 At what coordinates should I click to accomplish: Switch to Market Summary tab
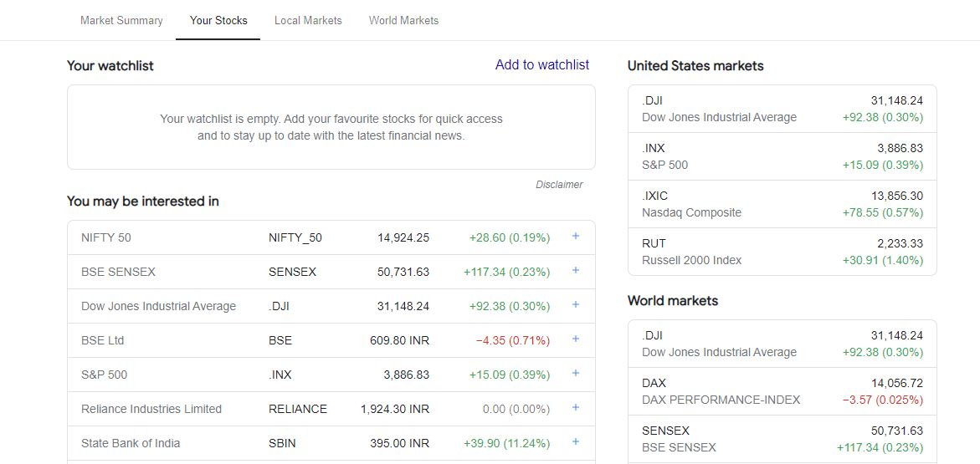(121, 21)
